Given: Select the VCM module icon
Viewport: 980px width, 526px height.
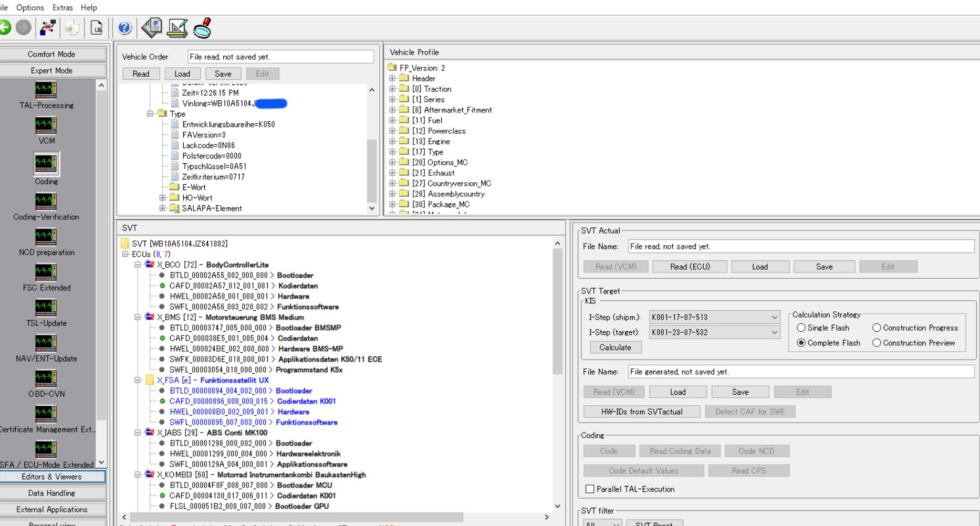Looking at the screenshot, I should [x=46, y=126].
